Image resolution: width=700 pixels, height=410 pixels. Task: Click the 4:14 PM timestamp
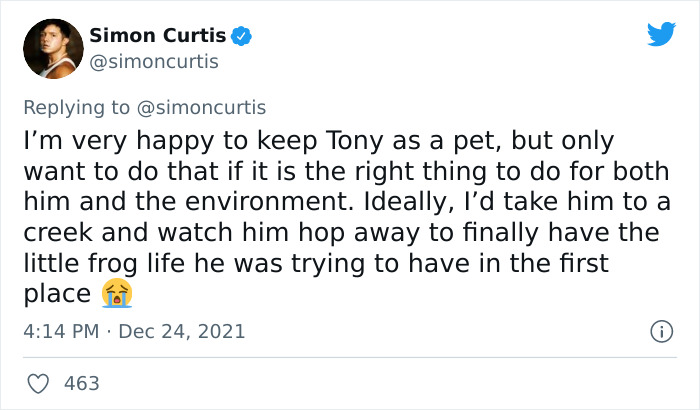(x=59, y=330)
